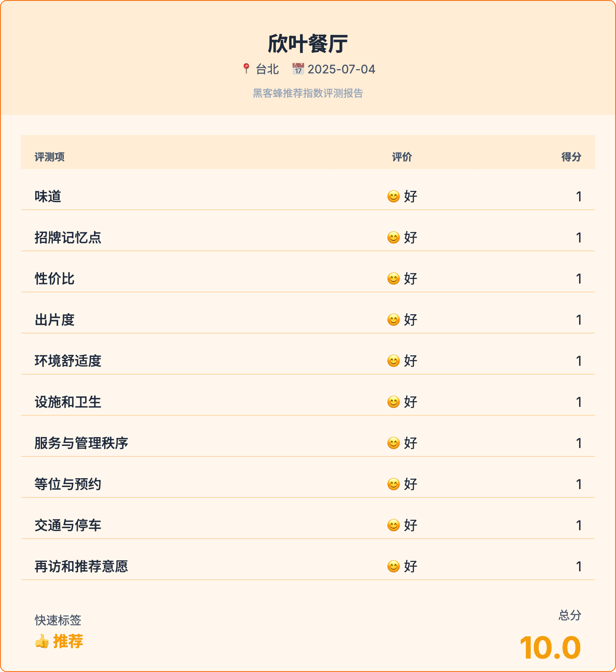Click the 黑客蜂推荐指数评测报告 subtitle

tap(308, 93)
